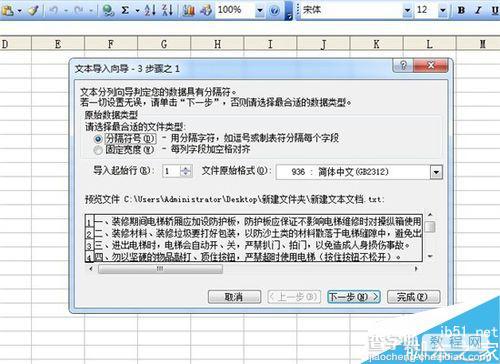The image size is (500, 364).
Task: Close the text import wizard dialog
Action: (430, 65)
